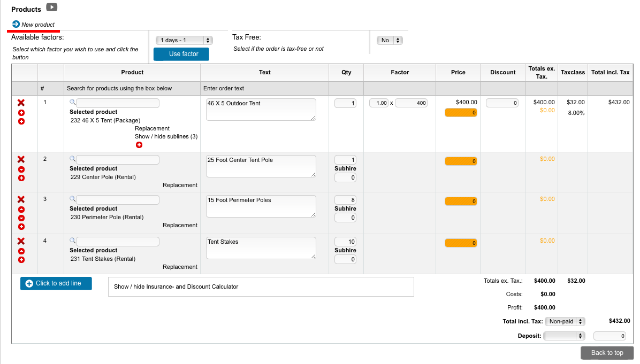Click the quantity field showing 8
This screenshot has height=364, width=640.
(x=345, y=200)
